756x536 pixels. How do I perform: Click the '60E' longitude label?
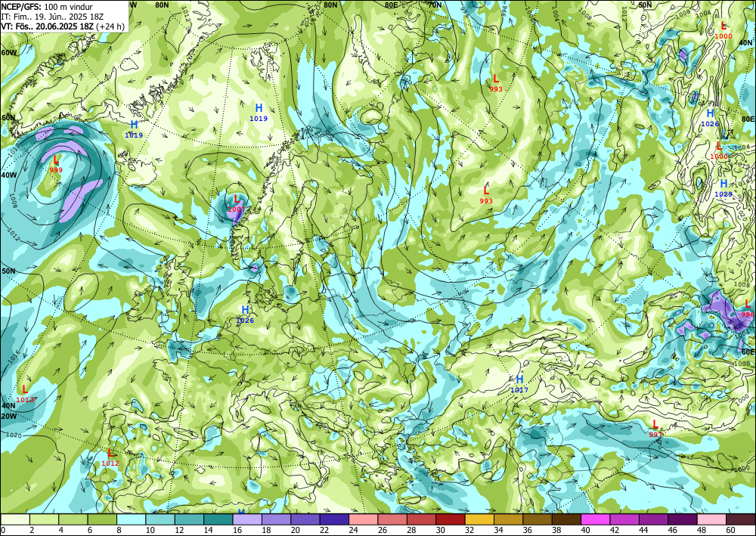(748, 352)
